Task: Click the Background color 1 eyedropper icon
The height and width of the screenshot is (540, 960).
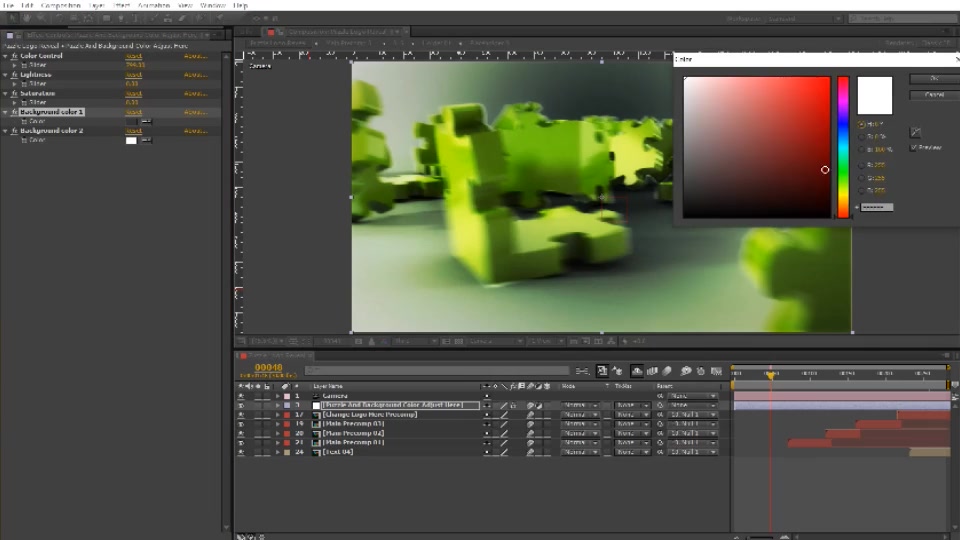Action: tap(146, 121)
